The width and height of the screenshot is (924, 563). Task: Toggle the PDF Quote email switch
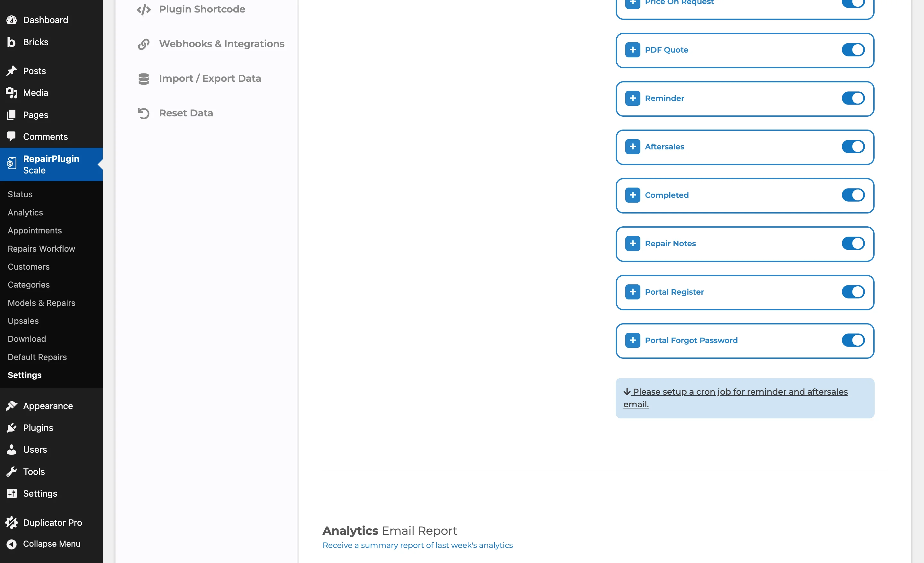pos(853,50)
